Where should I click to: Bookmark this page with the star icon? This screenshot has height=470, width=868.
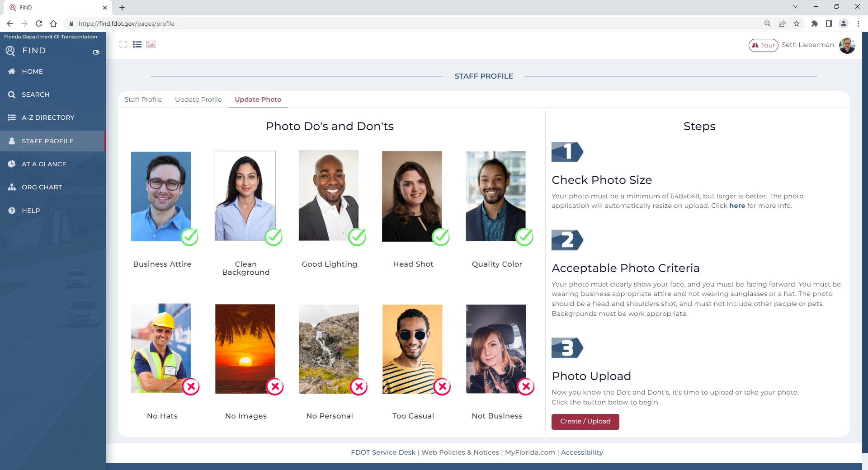tap(797, 23)
